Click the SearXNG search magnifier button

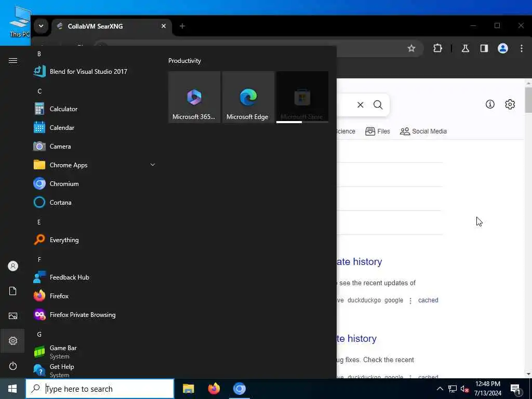click(378, 105)
